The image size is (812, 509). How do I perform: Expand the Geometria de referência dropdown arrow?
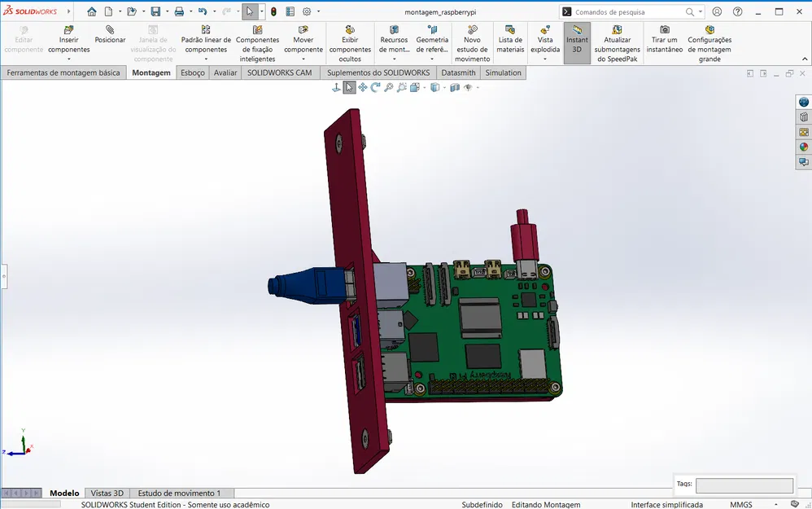(x=432, y=59)
